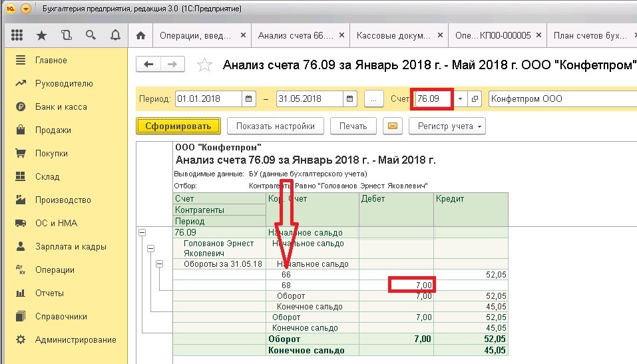The width and height of the screenshot is (637, 364).
Task: Click the Голованов Эрнест Яковлевич row label
Action: pyautogui.click(x=219, y=248)
